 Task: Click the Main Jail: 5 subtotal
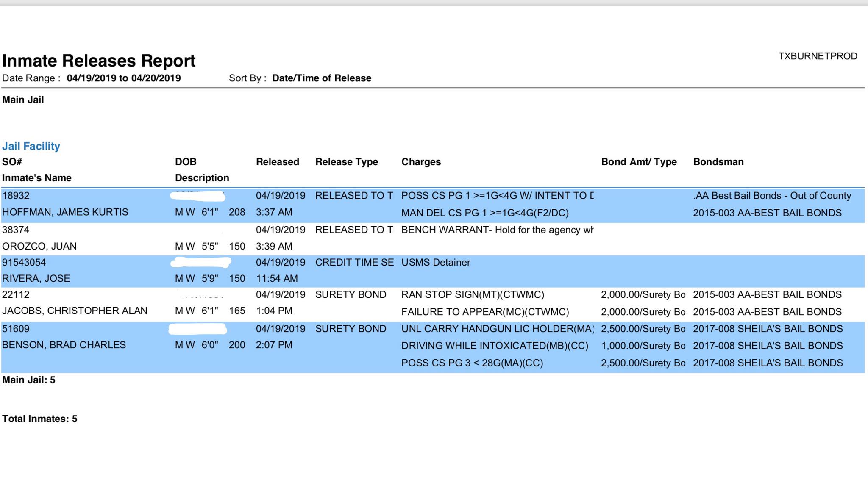29,380
